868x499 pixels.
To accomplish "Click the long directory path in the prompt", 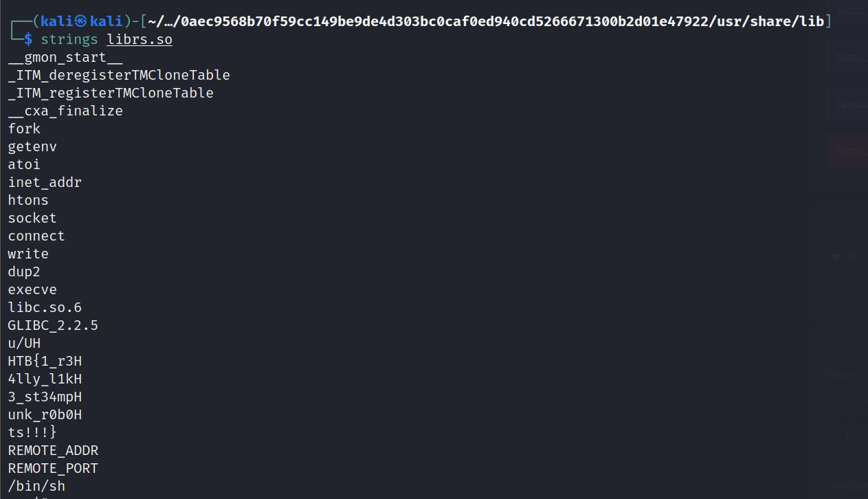I will pos(485,21).
